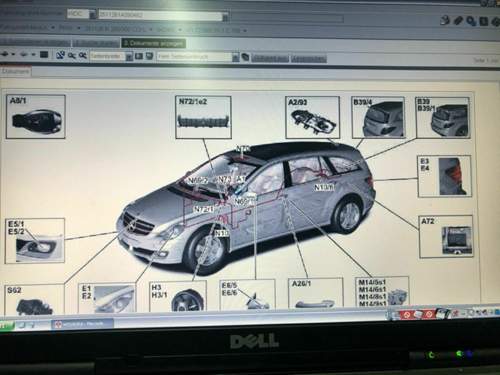Screen dimensions: 500x375
Task: Select the N72/1s2 switch panel thumbnail
Action: [203, 117]
